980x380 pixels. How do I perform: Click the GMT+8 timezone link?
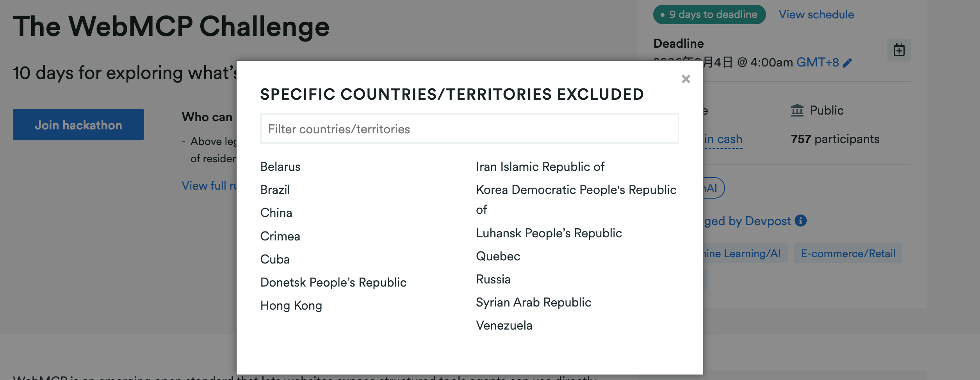[818, 62]
